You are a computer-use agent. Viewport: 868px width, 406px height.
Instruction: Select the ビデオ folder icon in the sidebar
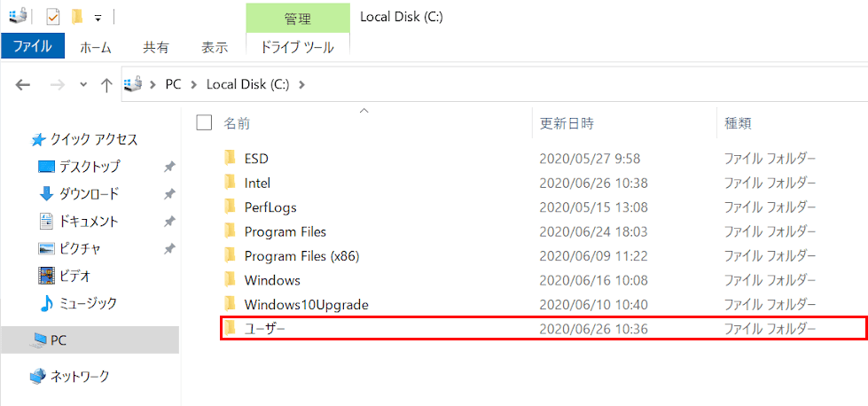[46, 275]
